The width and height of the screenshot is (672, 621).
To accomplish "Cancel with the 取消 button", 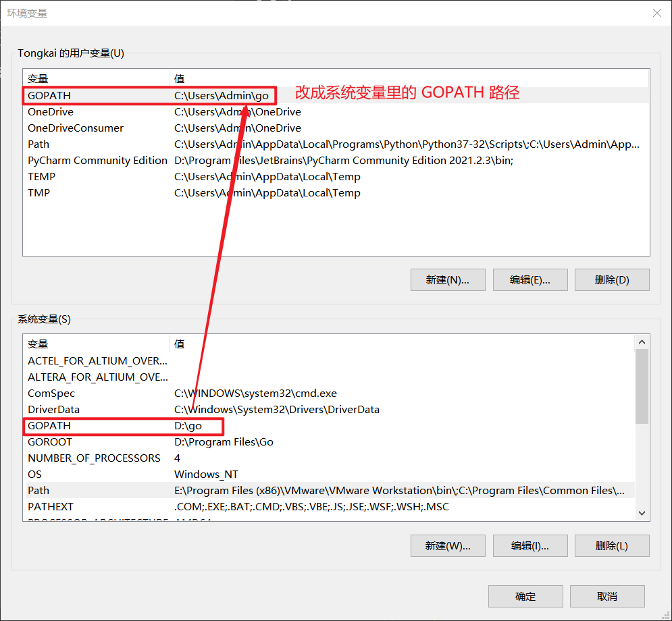I will tap(607, 596).
